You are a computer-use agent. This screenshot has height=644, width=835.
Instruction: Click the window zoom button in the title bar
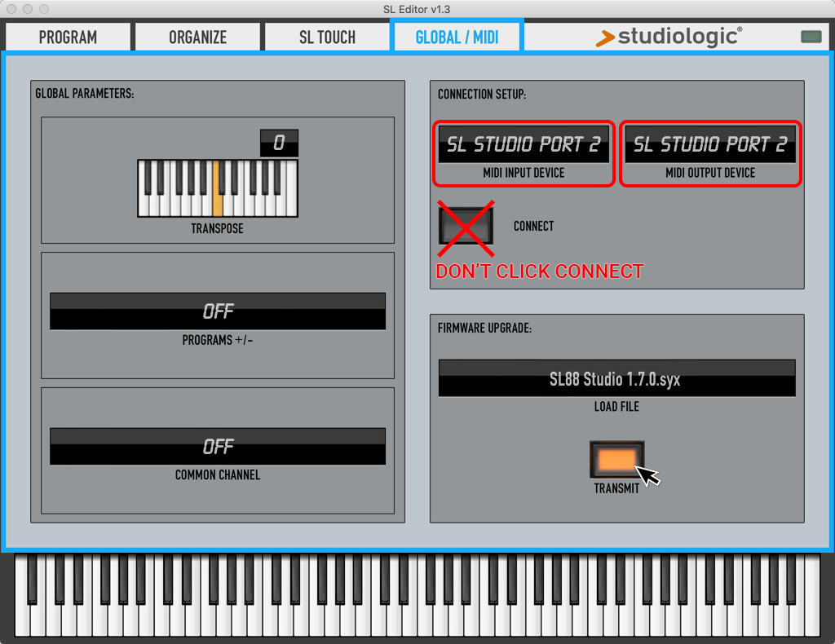tap(44, 9)
